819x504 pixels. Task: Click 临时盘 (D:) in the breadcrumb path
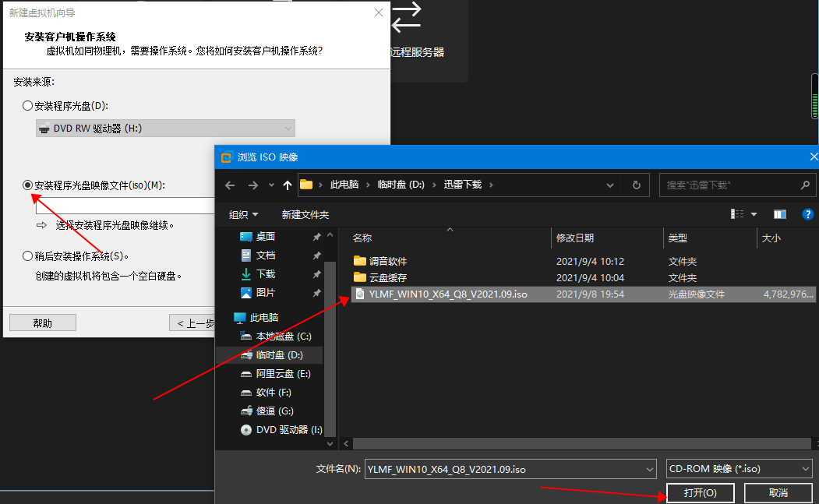point(401,185)
